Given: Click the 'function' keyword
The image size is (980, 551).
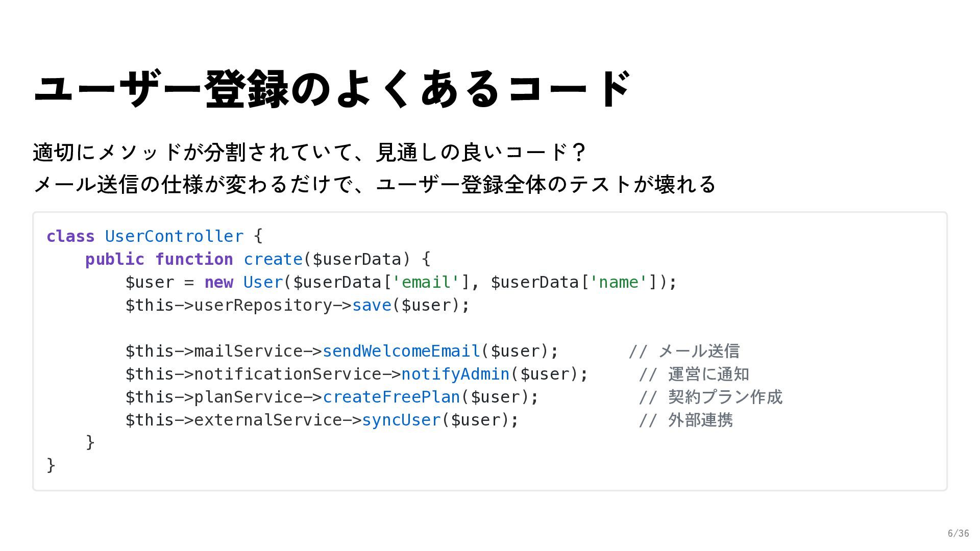Looking at the screenshot, I should coord(194,259).
